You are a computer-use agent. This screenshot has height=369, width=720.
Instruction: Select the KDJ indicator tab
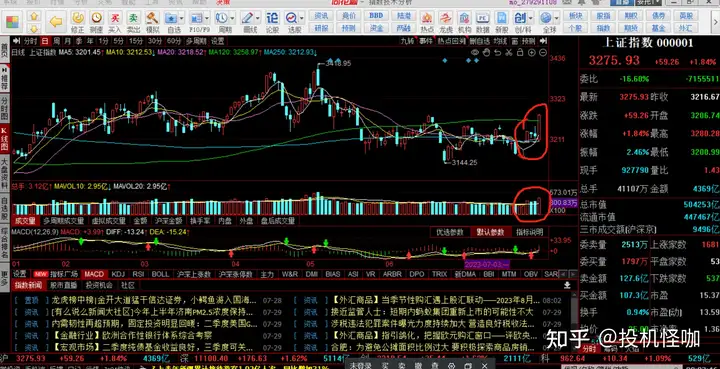(x=118, y=274)
